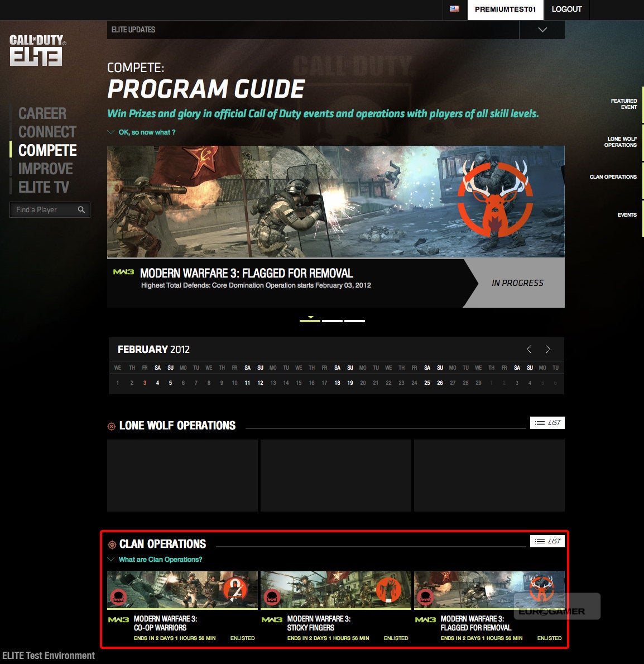Image resolution: width=644 pixels, height=664 pixels.
Task: Click the Clan Operations target icon
Action: (x=111, y=543)
